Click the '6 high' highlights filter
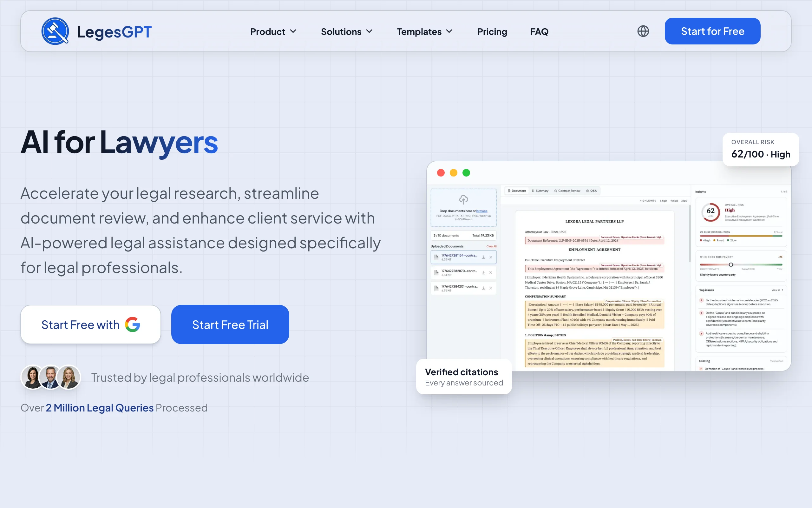The image size is (812, 508). pyautogui.click(x=663, y=201)
